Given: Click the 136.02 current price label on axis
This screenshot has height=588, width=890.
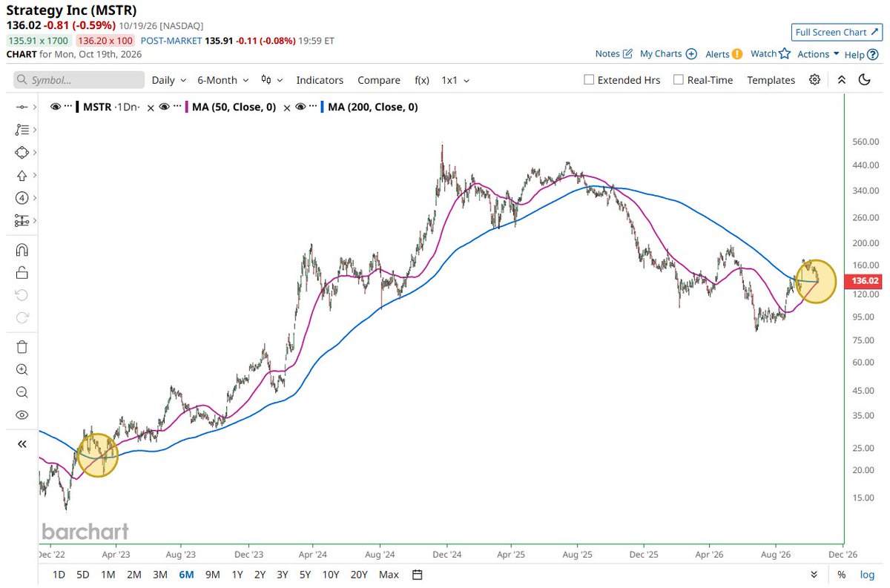Looking at the screenshot, I should click(x=865, y=281).
